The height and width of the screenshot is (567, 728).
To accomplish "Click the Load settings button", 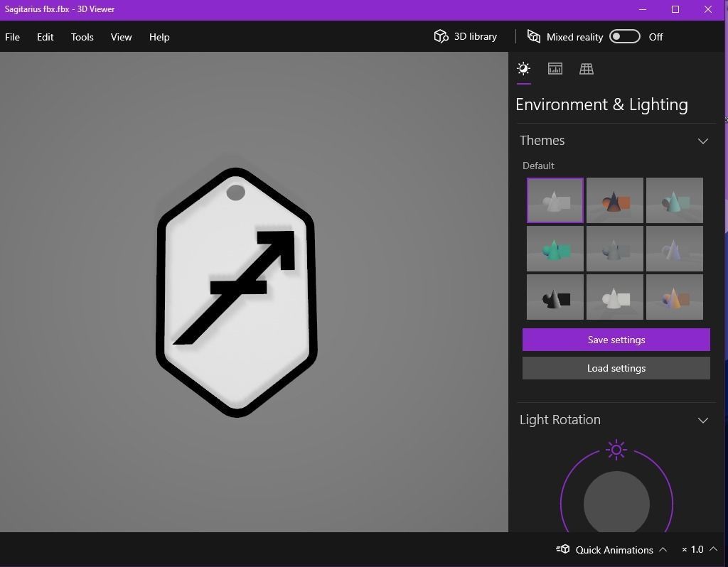I will (x=616, y=368).
